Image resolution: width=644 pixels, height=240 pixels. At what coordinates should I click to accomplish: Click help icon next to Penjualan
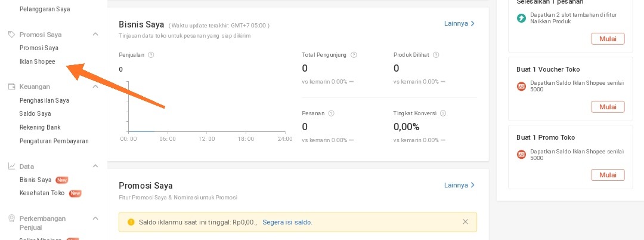pyautogui.click(x=151, y=55)
